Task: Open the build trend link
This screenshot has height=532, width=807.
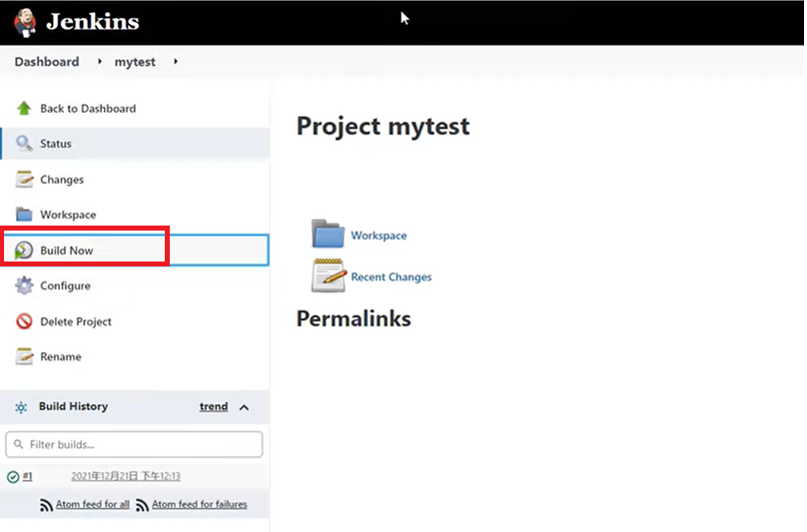Action: pyautogui.click(x=214, y=406)
